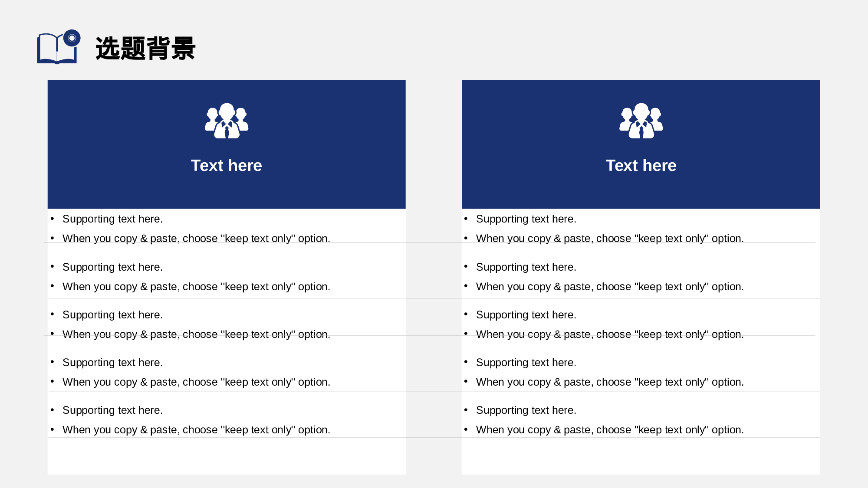Select the right panel's "Text here" heading
Image resolution: width=868 pixels, height=488 pixels.
coord(641,166)
